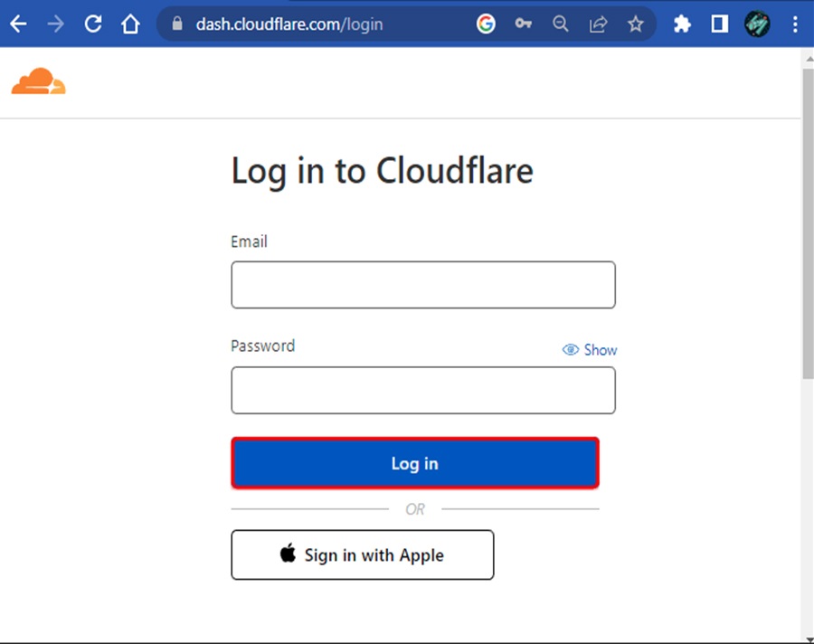The width and height of the screenshot is (814, 644).
Task: Click the Google icon in address bar
Action: point(486,24)
